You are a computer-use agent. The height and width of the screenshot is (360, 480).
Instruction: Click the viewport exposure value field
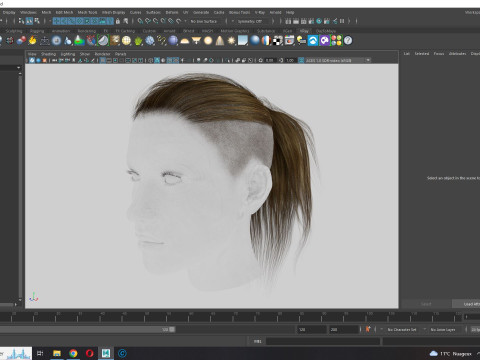pos(269,60)
